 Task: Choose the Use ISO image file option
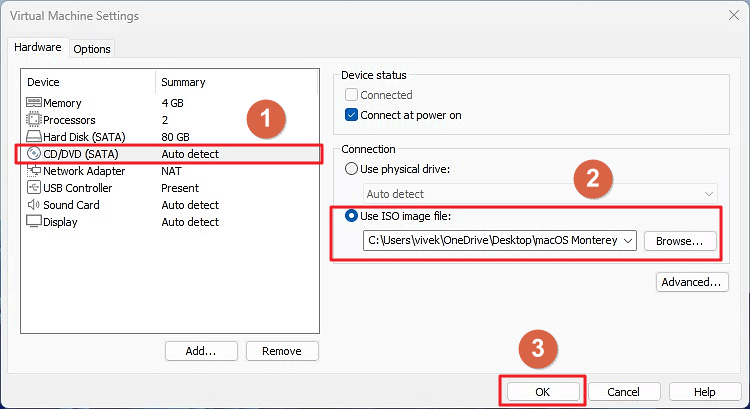[351, 217]
